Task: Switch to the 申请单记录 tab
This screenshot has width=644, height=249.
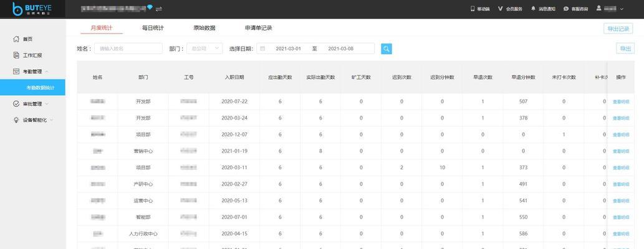Action: point(258,28)
